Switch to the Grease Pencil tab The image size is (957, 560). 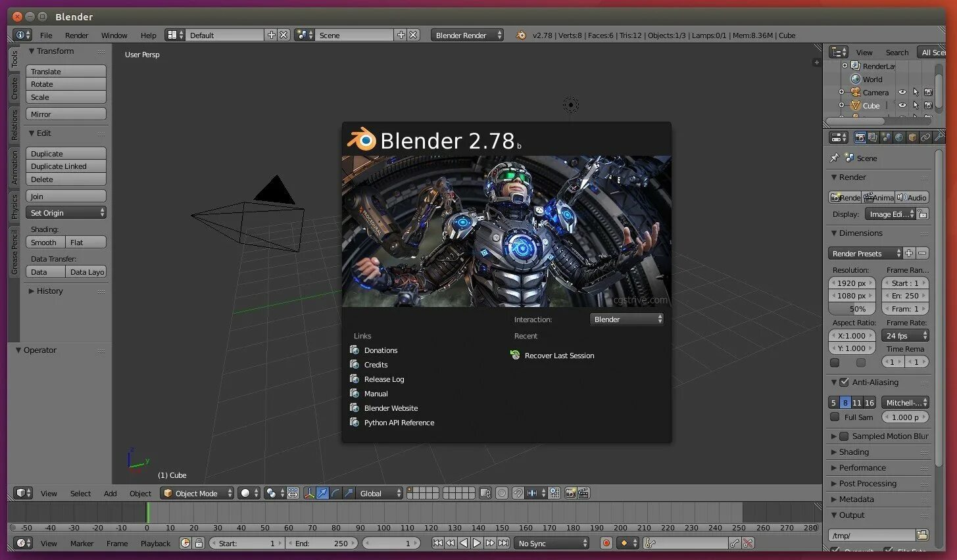pyautogui.click(x=14, y=253)
